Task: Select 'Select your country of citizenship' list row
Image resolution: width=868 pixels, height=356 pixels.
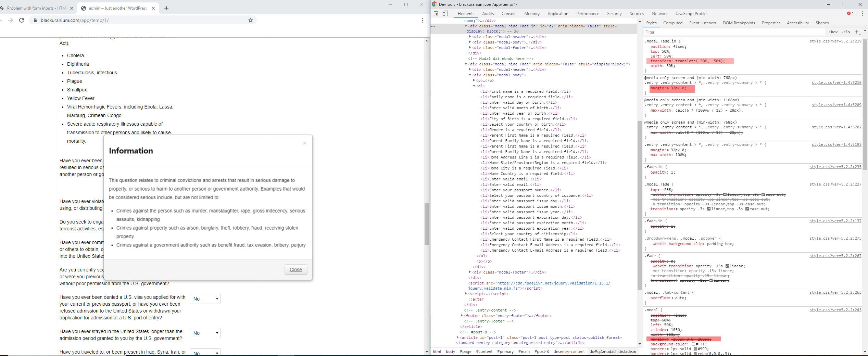Action: tap(529, 234)
